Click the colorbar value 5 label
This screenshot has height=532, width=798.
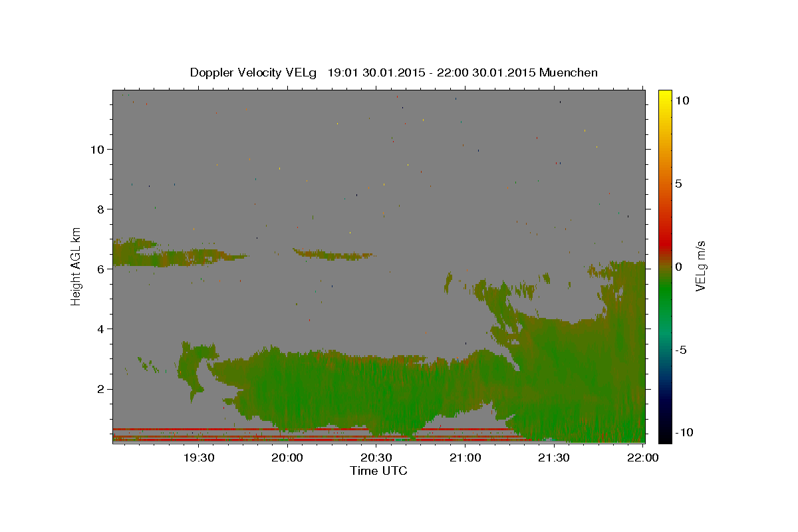[678, 184]
